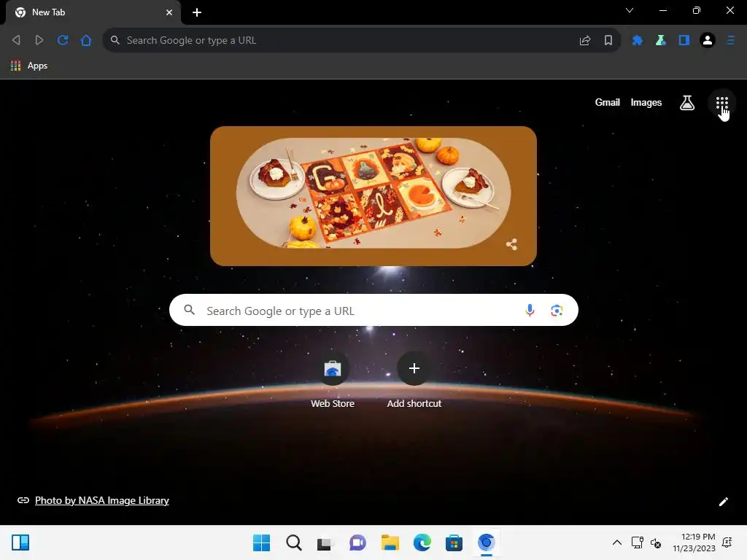
Task: Open muted volume tray icon
Action: click(656, 542)
